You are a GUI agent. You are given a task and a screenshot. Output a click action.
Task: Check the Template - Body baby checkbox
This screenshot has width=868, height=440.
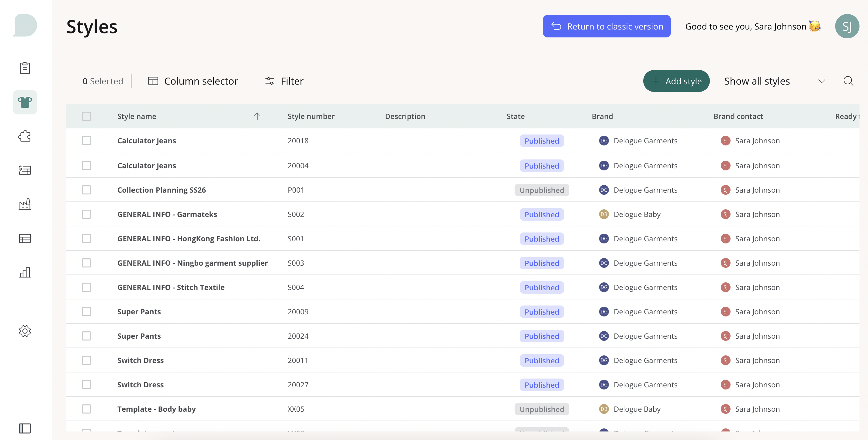(86, 409)
